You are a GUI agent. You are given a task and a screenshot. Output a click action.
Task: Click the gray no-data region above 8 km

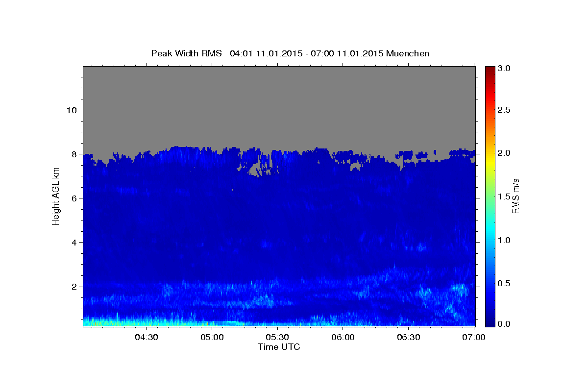coord(279,105)
